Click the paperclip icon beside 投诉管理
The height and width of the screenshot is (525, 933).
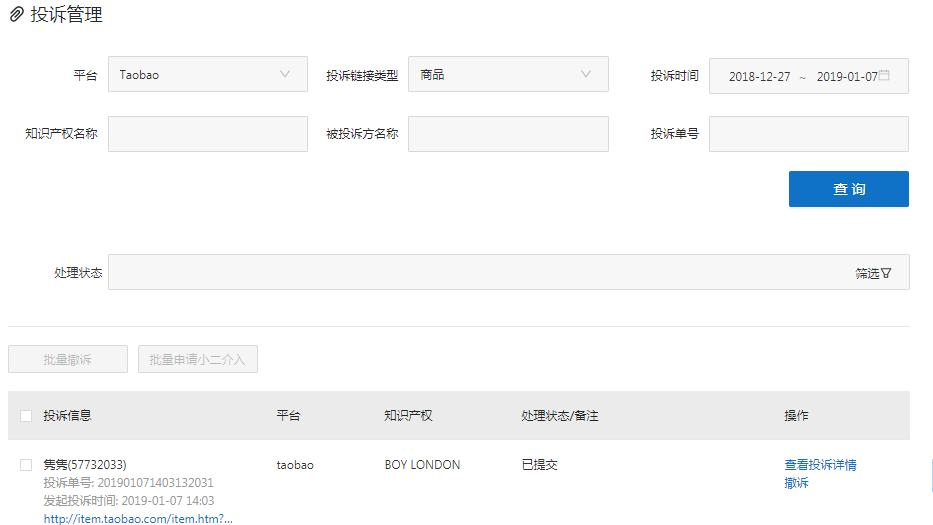click(17, 14)
